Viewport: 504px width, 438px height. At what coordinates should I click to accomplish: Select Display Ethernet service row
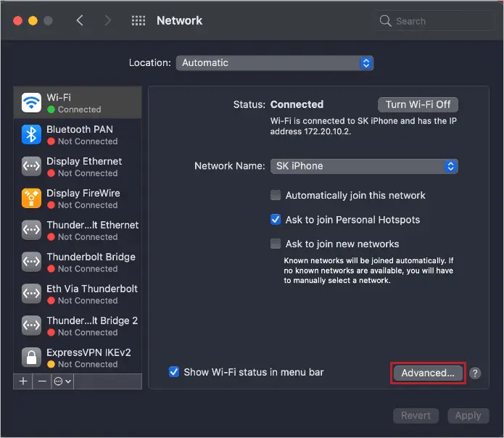[x=78, y=167]
